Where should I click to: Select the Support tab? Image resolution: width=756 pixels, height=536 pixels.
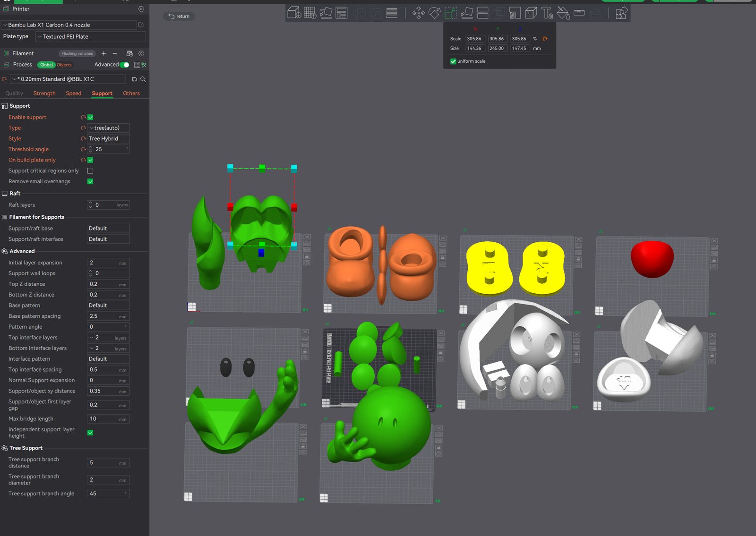click(x=102, y=94)
